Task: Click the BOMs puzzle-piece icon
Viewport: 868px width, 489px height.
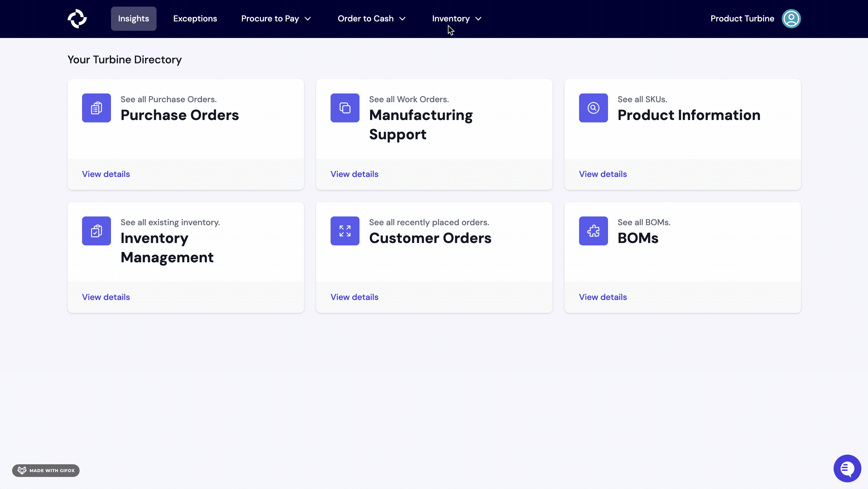Action: [x=593, y=231]
